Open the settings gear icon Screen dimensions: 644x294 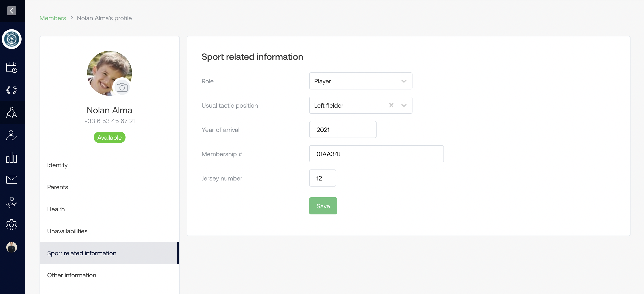(11, 225)
